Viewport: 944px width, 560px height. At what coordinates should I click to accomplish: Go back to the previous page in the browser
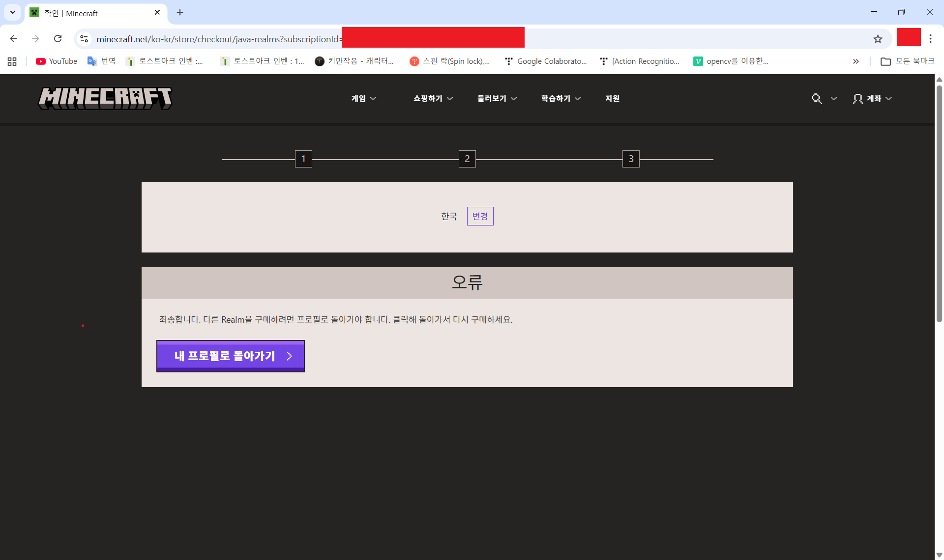point(14,39)
